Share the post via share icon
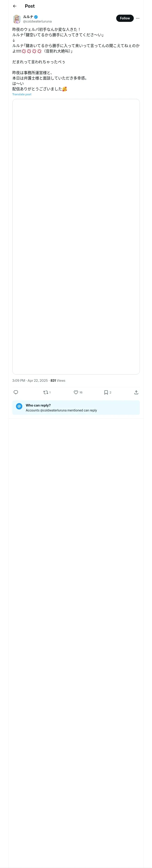152x868 pixels. point(136,392)
